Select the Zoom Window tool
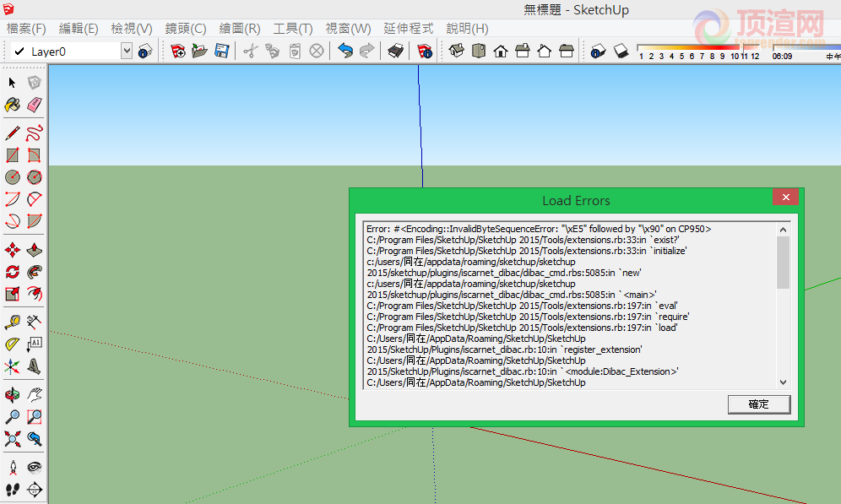Viewport: 841px width, 504px height. pos(35,417)
